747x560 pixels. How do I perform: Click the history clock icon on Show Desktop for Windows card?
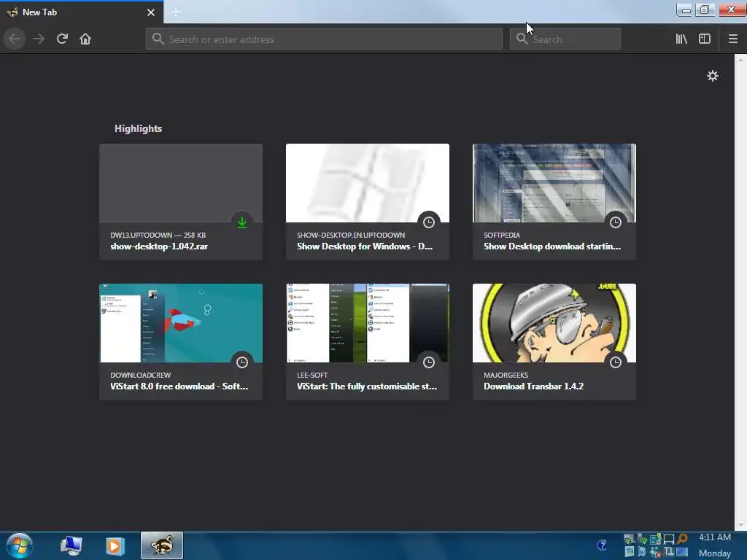point(429,222)
